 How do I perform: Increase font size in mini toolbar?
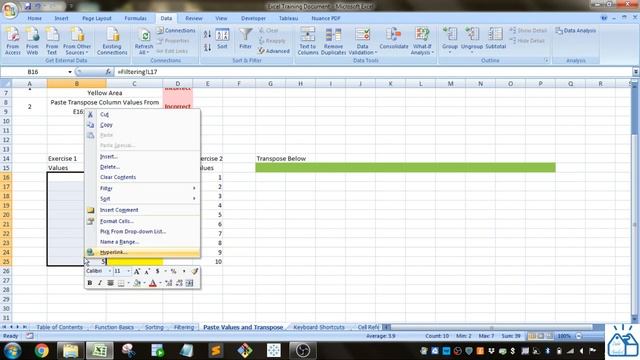point(137,271)
